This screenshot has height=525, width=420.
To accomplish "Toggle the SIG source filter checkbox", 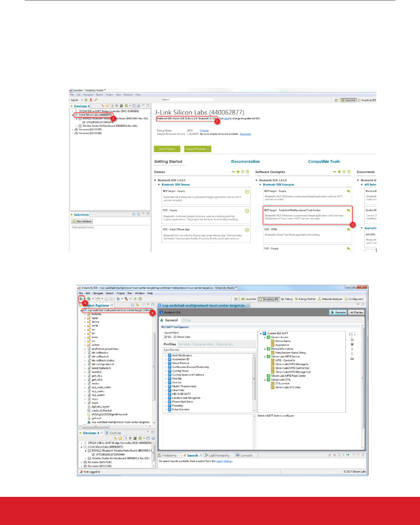I will pos(165,337).
